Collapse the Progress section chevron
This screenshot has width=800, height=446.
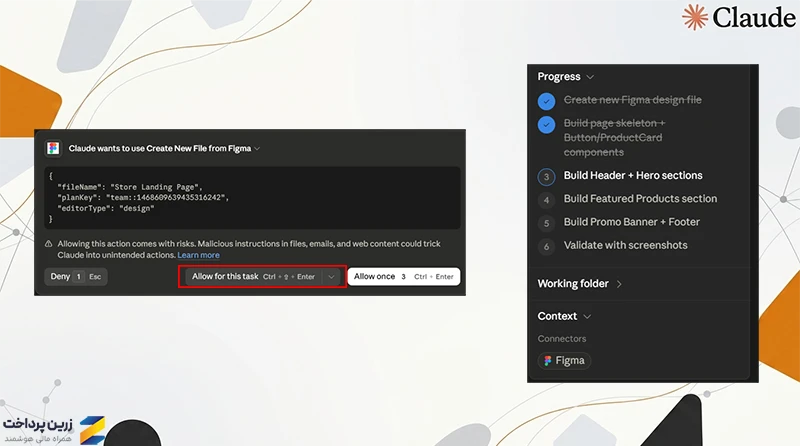pos(590,77)
